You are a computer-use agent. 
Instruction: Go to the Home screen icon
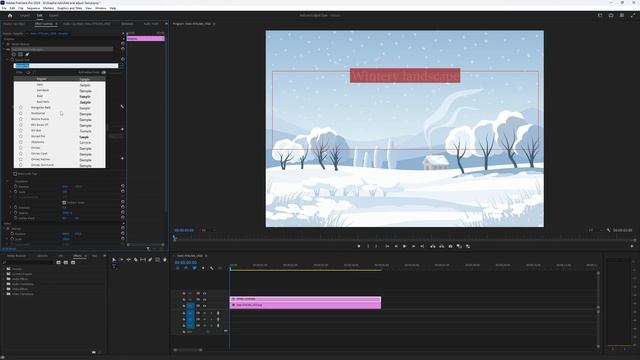10,16
